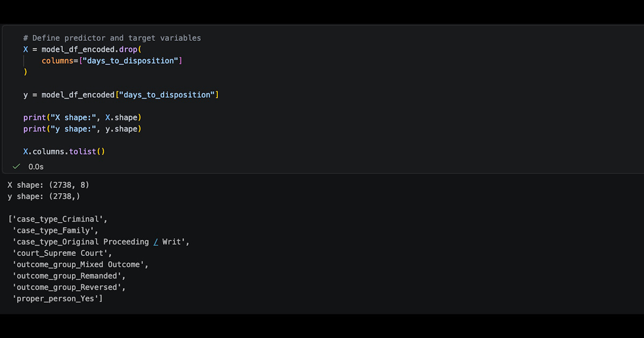644x338 pixels.
Task: Click the proper_person_Yes output entry
Action: coord(55,298)
